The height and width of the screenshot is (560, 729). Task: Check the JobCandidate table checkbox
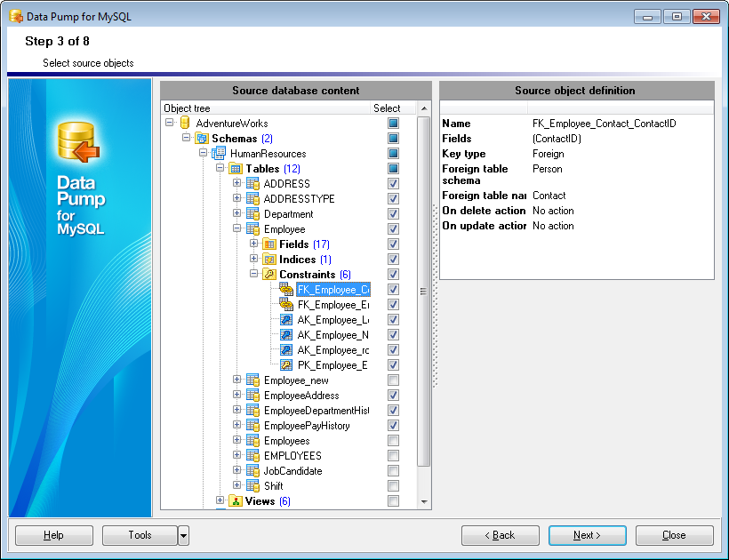393,471
